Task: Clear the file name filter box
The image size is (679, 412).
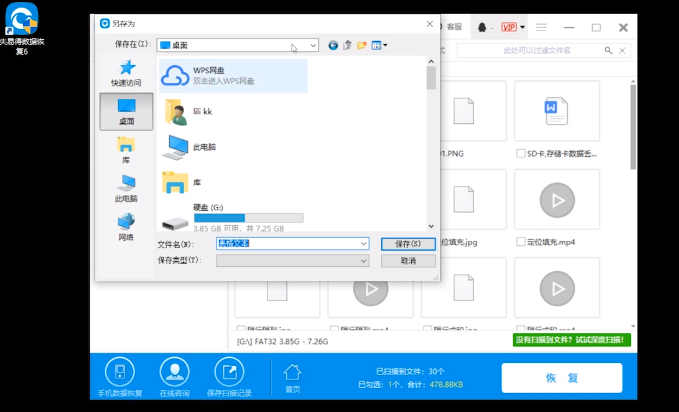Action: [x=622, y=51]
